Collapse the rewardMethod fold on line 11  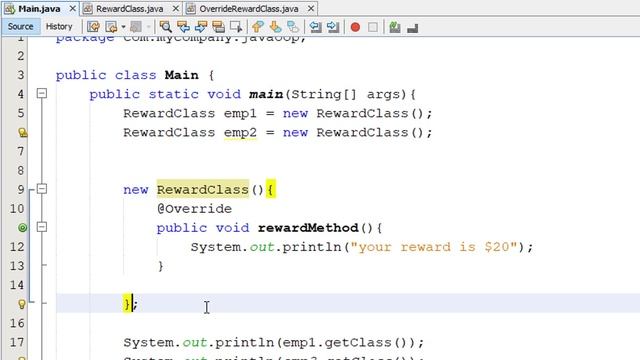(x=42, y=227)
